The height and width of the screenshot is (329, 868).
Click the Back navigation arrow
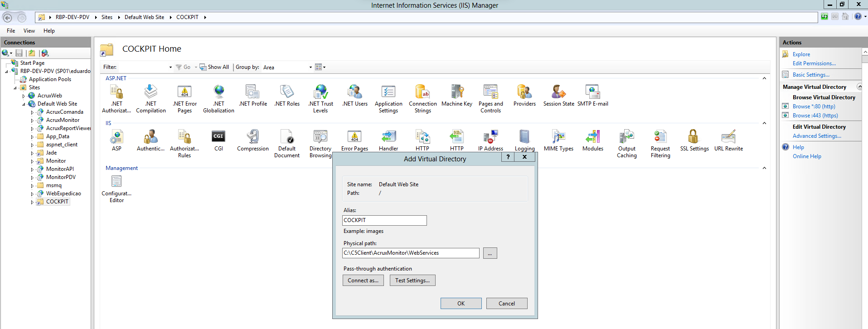8,18
